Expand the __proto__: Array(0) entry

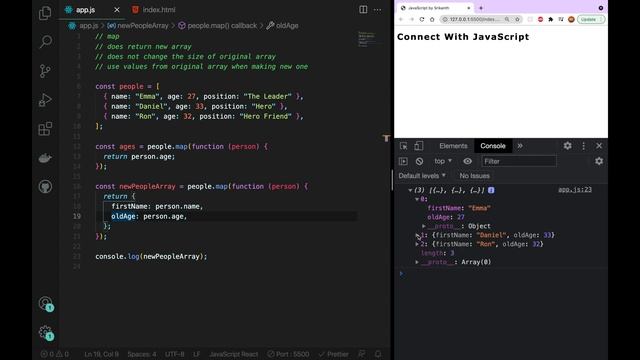click(x=417, y=262)
